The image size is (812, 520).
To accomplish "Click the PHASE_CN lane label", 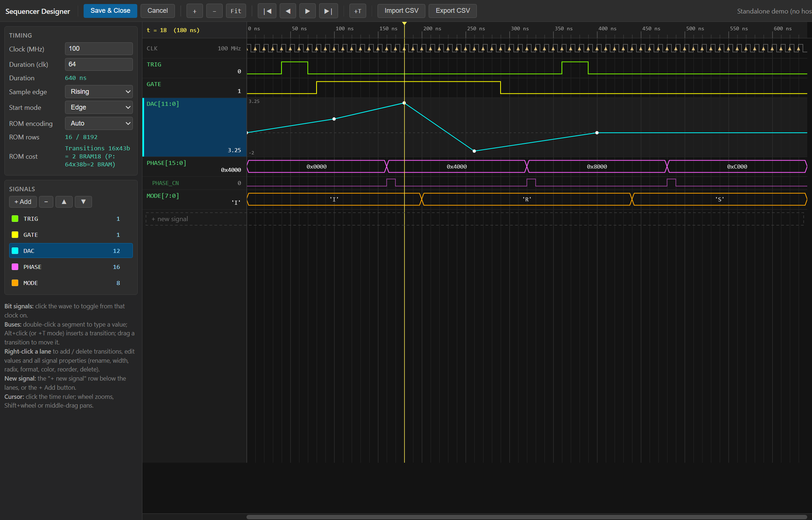I will click(165, 183).
